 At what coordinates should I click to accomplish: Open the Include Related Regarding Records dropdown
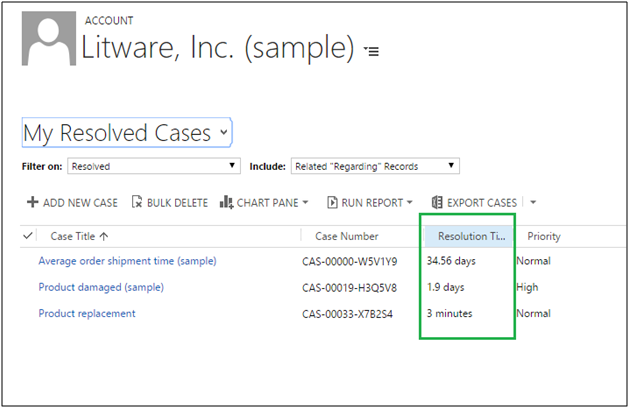pos(375,166)
